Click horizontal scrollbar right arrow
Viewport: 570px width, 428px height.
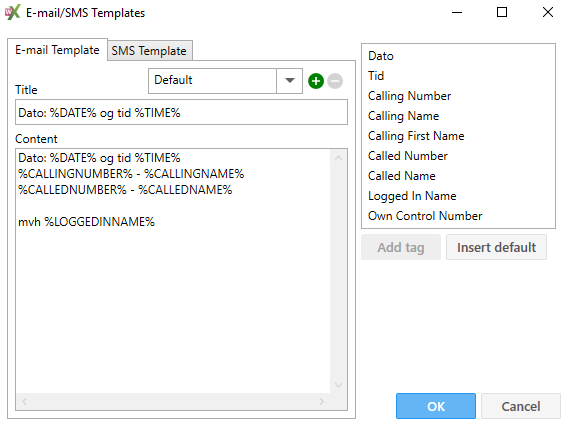tap(321, 401)
